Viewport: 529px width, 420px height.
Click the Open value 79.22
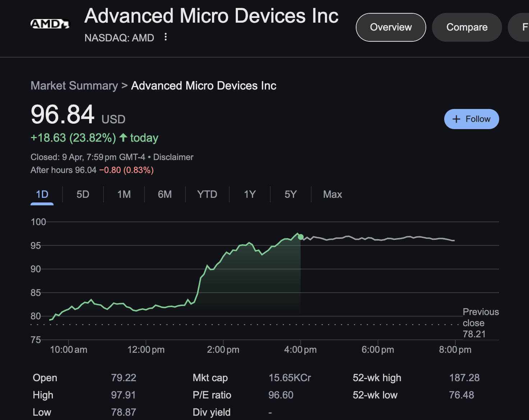[x=124, y=378]
